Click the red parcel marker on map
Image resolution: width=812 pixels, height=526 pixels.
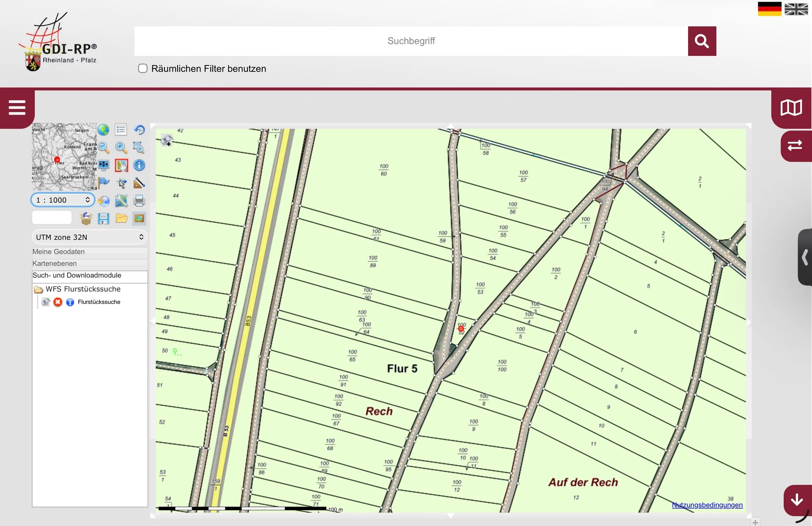(461, 328)
